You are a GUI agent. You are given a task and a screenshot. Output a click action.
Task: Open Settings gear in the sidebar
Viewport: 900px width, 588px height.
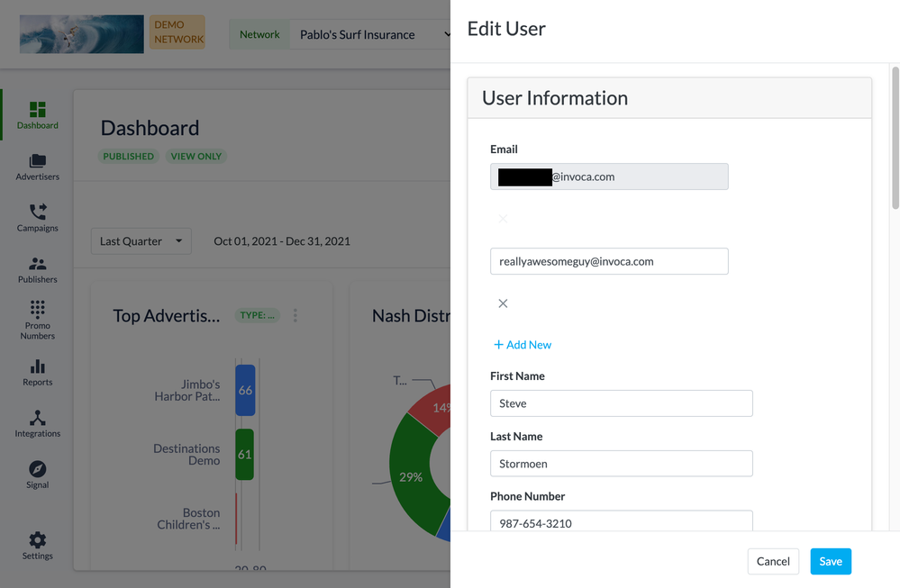coord(37,540)
